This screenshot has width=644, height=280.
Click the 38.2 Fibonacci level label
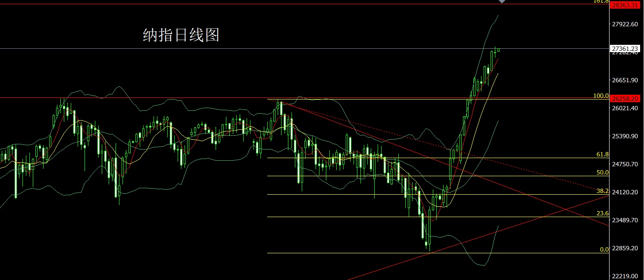click(x=603, y=191)
